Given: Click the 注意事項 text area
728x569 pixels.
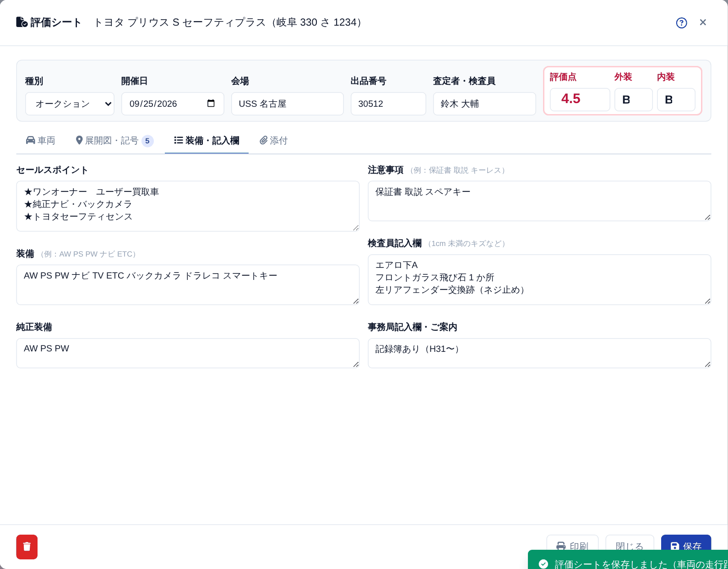Looking at the screenshot, I should [539, 201].
